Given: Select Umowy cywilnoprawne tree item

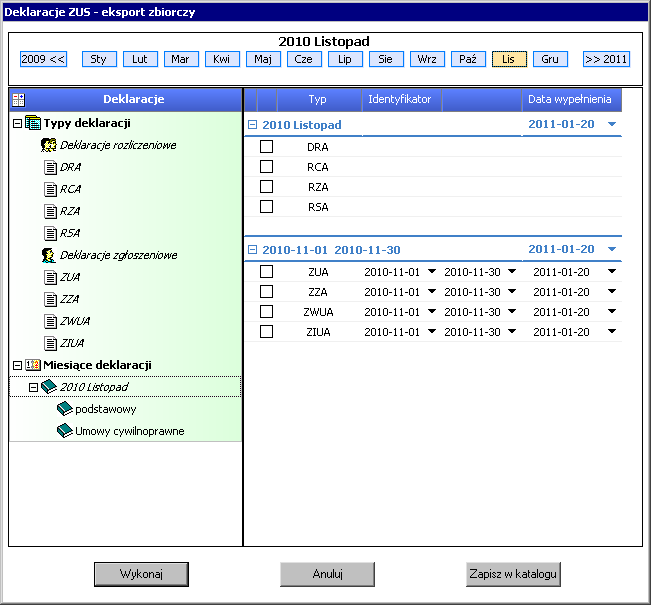Looking at the screenshot, I should 130,431.
